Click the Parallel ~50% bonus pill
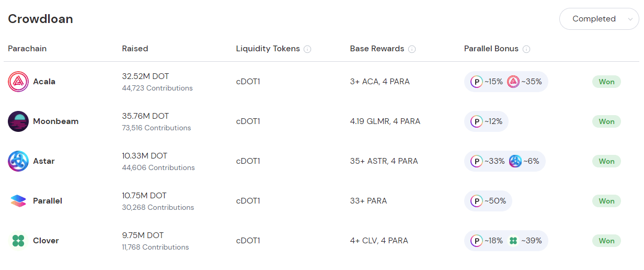 tap(488, 201)
